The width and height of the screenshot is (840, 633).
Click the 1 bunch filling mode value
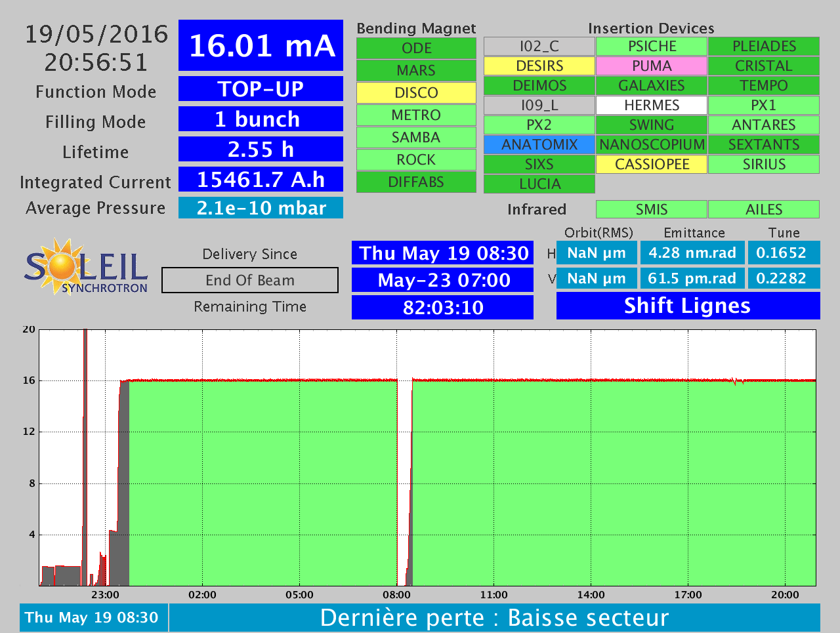click(261, 119)
